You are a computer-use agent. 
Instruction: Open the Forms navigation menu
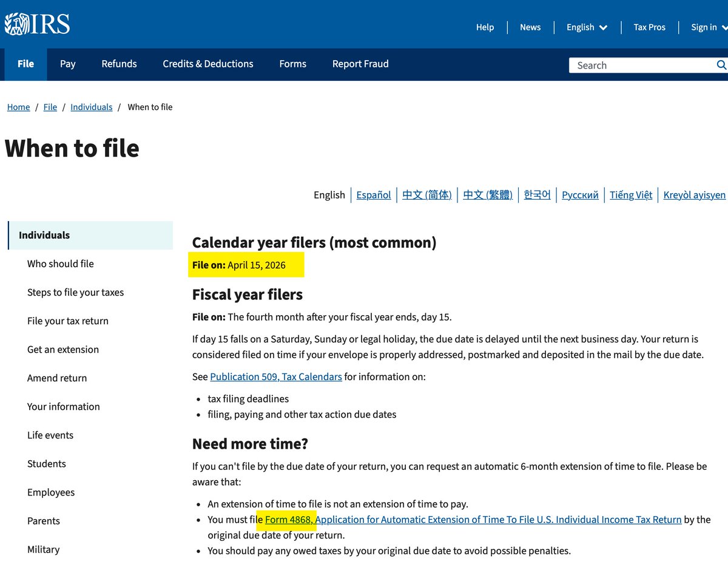coord(292,64)
